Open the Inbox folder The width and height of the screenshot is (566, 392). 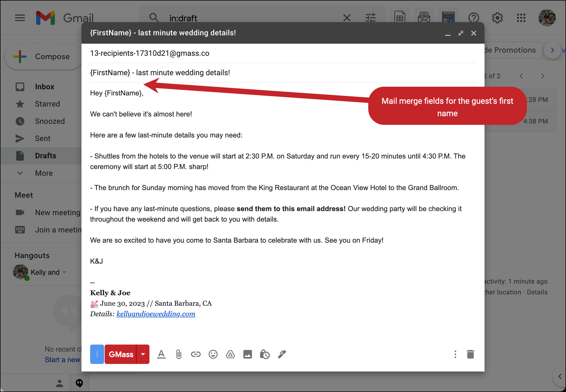click(45, 87)
